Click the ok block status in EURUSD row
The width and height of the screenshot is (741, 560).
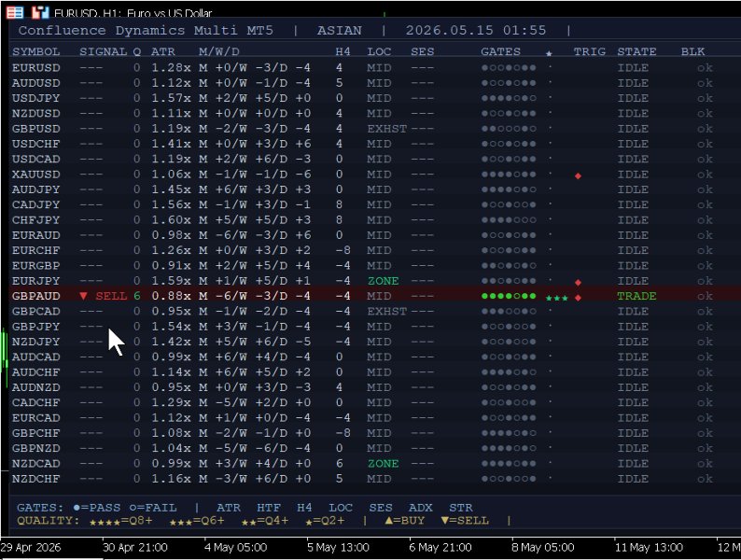coord(705,67)
